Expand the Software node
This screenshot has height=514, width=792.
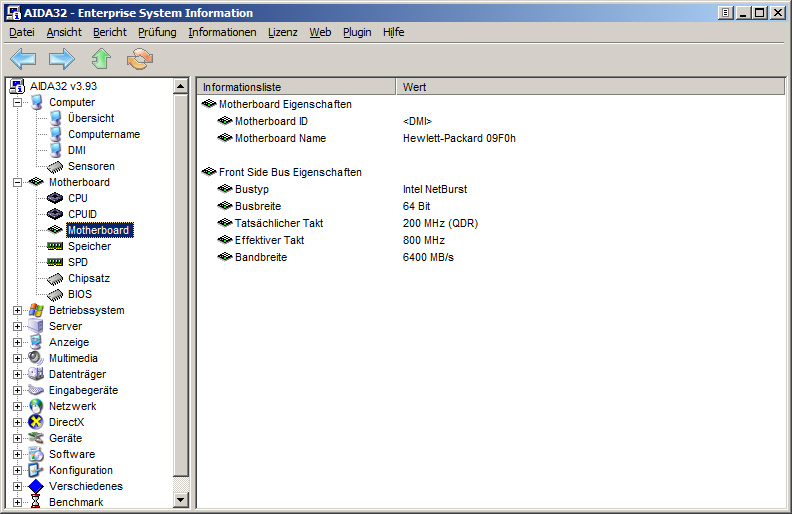click(18, 454)
